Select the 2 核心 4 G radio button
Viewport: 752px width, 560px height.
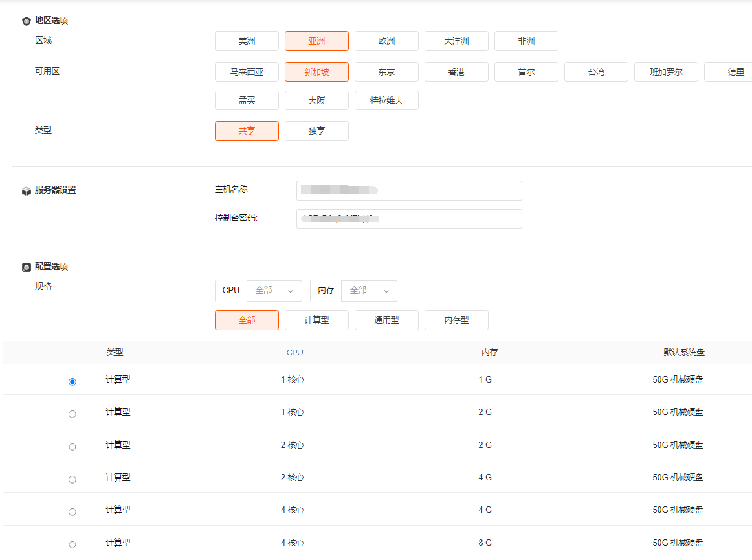pyautogui.click(x=72, y=480)
